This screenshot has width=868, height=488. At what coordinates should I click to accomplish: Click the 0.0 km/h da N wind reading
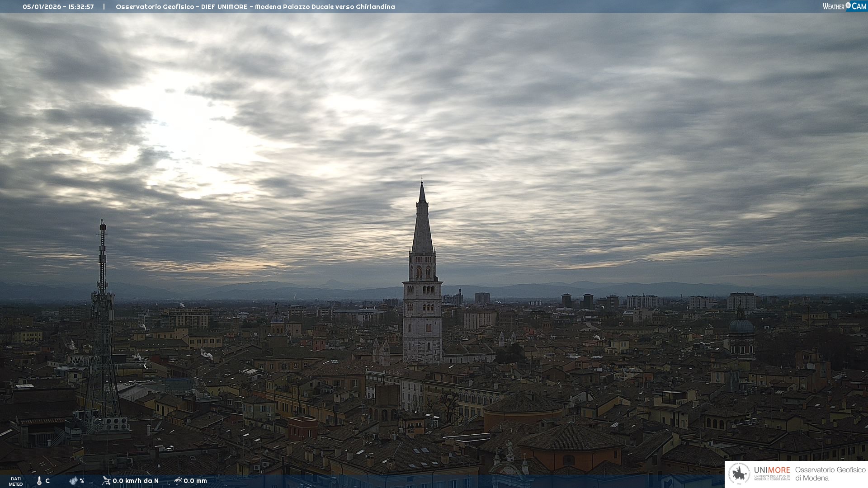coord(136,481)
